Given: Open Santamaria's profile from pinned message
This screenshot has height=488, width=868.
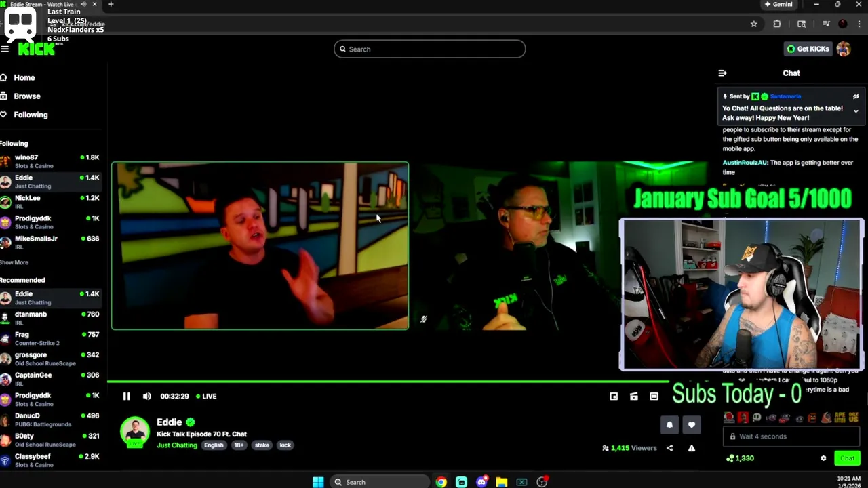Looking at the screenshot, I should [x=785, y=96].
